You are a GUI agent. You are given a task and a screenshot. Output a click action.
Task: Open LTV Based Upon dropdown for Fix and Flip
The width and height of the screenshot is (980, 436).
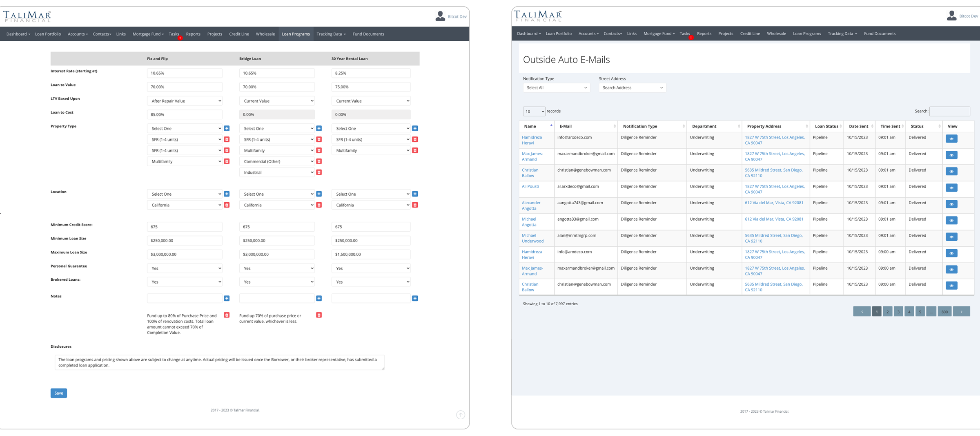[185, 101]
